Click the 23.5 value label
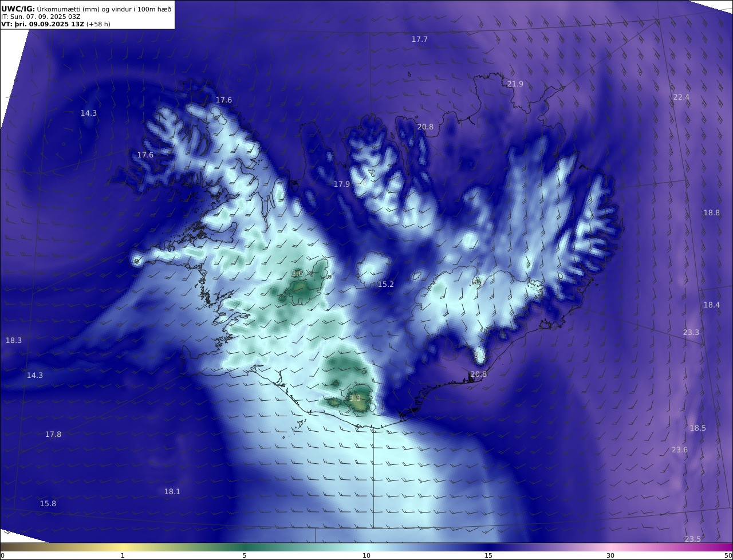The image size is (733, 560). pos(693,539)
